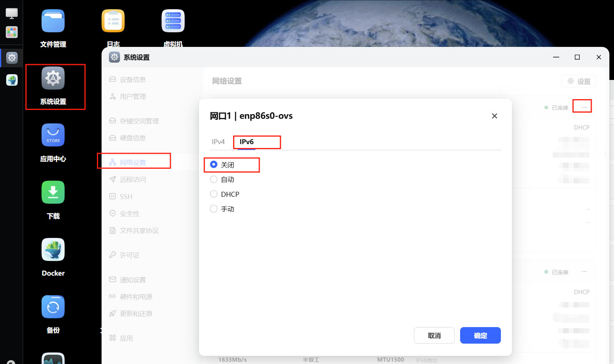Open 远程访问 in the sidebar

[133, 180]
